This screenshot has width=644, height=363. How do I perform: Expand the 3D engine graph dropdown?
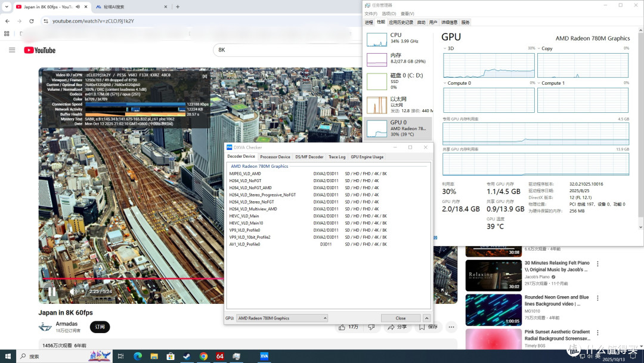pos(445,48)
